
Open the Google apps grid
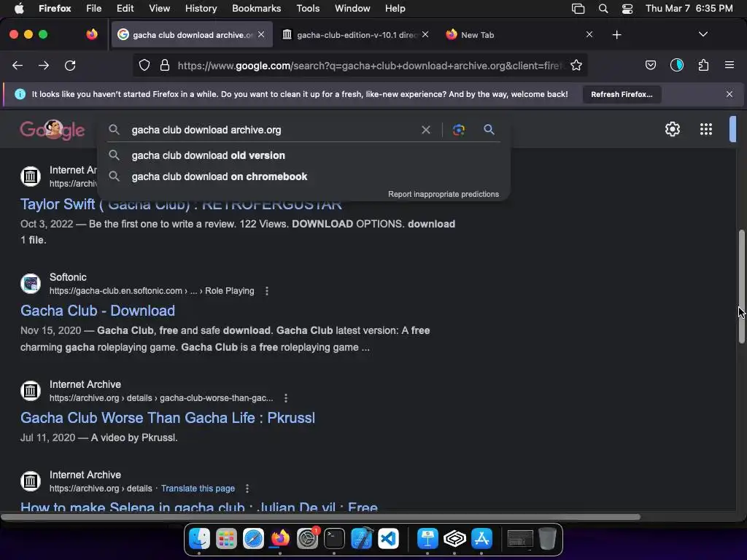[706, 129]
